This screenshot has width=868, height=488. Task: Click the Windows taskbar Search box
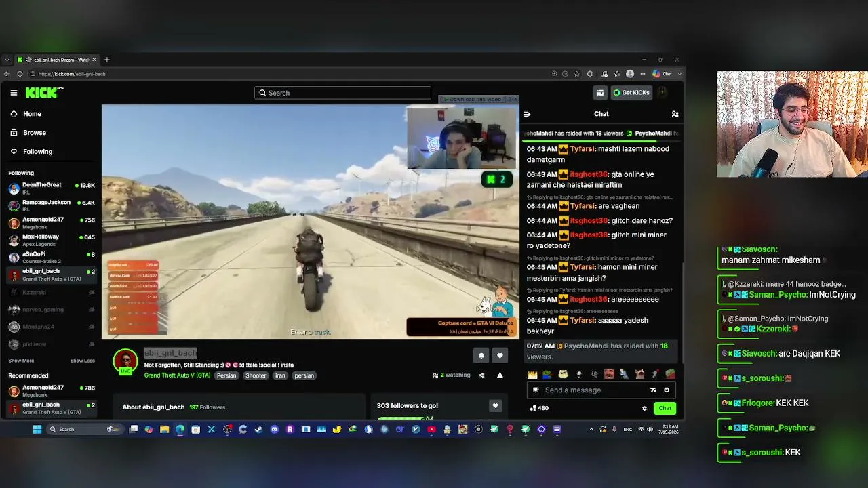coord(85,429)
